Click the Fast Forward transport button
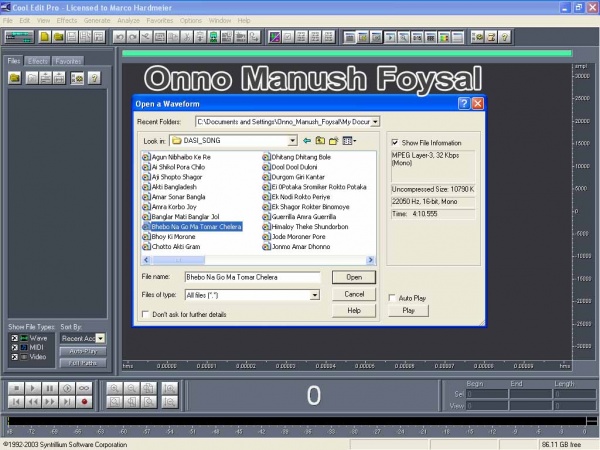Viewport: 600px width, 450px height. tap(50, 402)
